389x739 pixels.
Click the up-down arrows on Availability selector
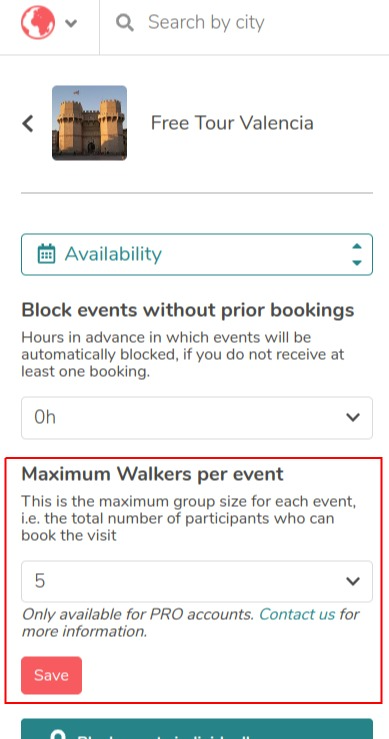357,255
